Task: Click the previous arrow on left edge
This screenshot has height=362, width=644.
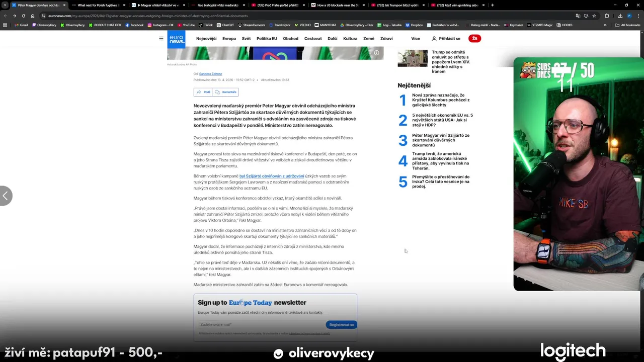Action: (x=6, y=196)
